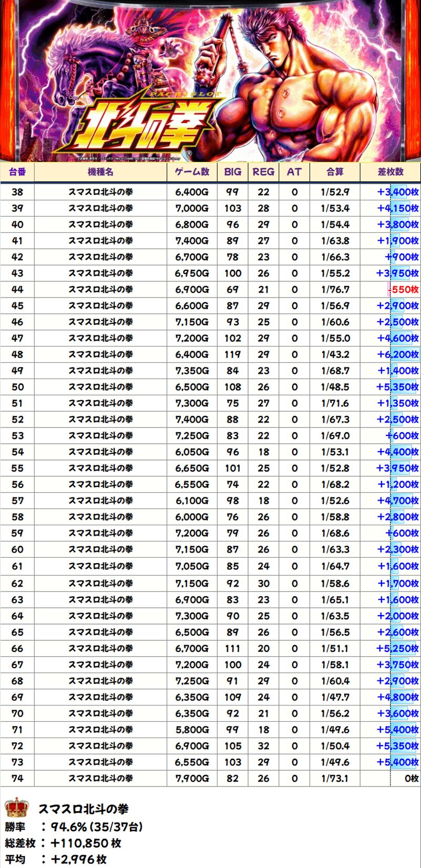The image size is (421, 868).
Task: Select the AT column header
Action: click(x=294, y=172)
